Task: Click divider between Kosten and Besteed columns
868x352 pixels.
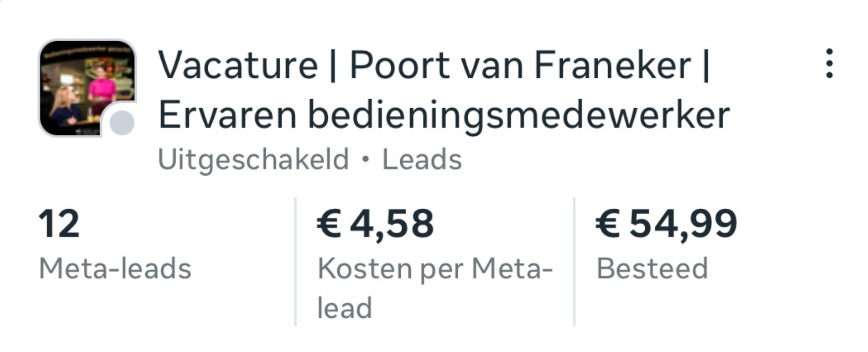Action: 574,262
